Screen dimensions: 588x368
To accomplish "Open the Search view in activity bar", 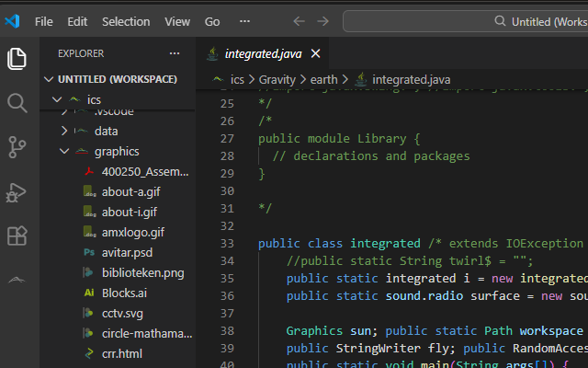I will tap(17, 103).
